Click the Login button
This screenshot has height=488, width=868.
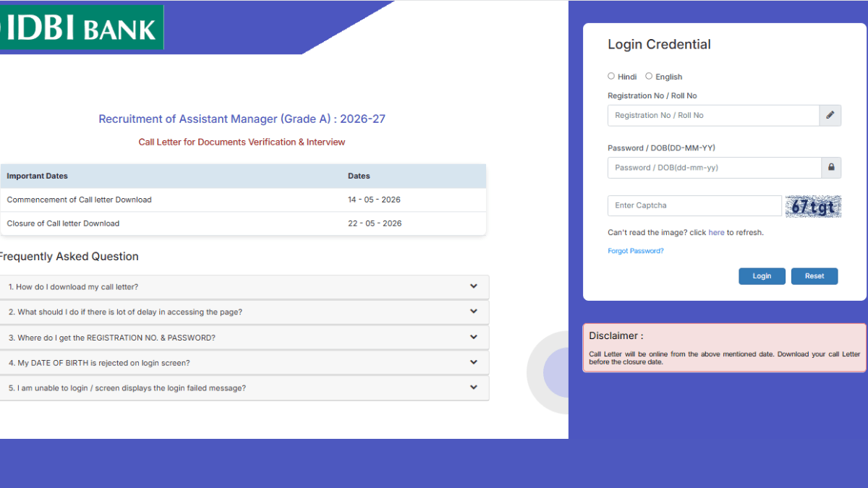pos(762,276)
